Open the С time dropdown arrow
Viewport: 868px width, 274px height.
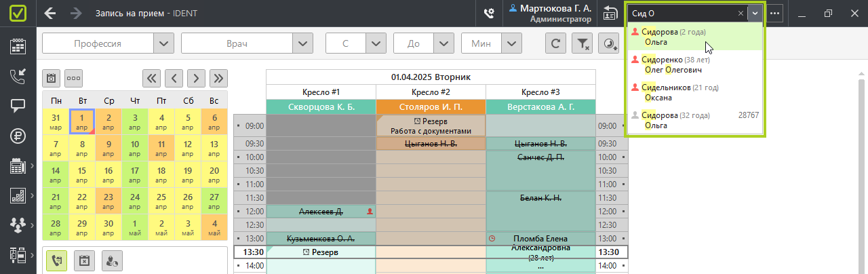[375, 43]
